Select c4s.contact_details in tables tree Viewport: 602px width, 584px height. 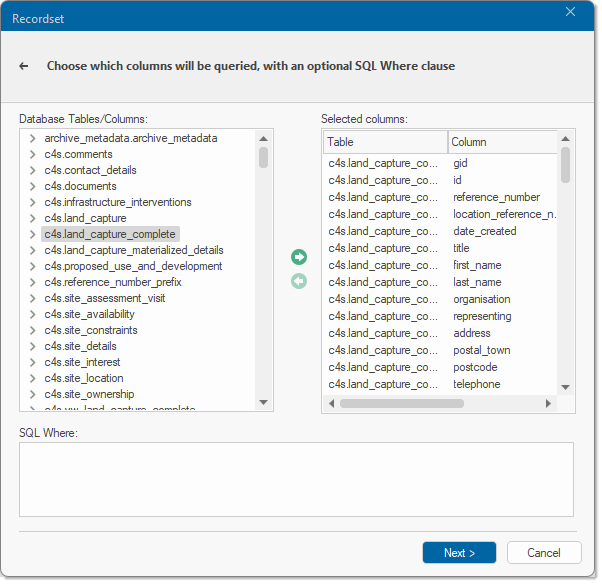90,170
